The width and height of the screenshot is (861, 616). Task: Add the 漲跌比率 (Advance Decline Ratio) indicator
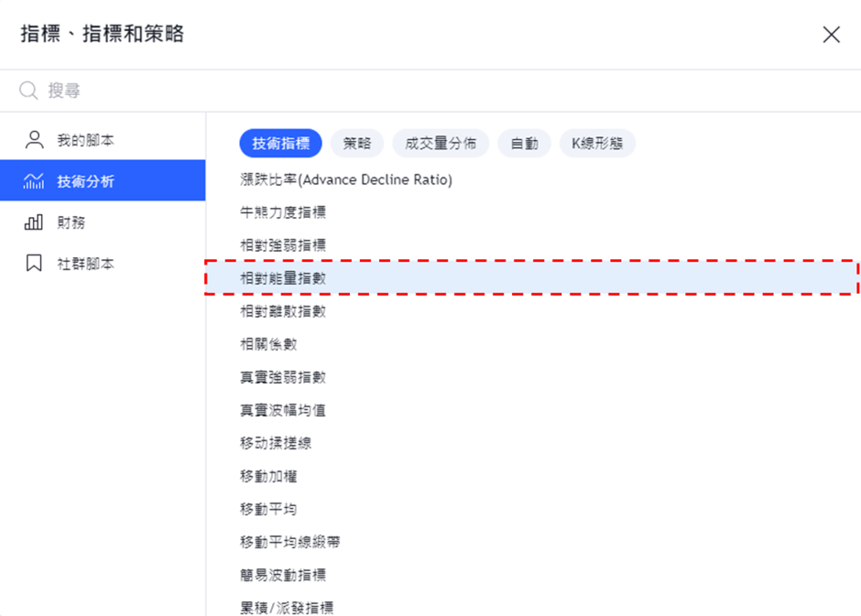point(346,180)
